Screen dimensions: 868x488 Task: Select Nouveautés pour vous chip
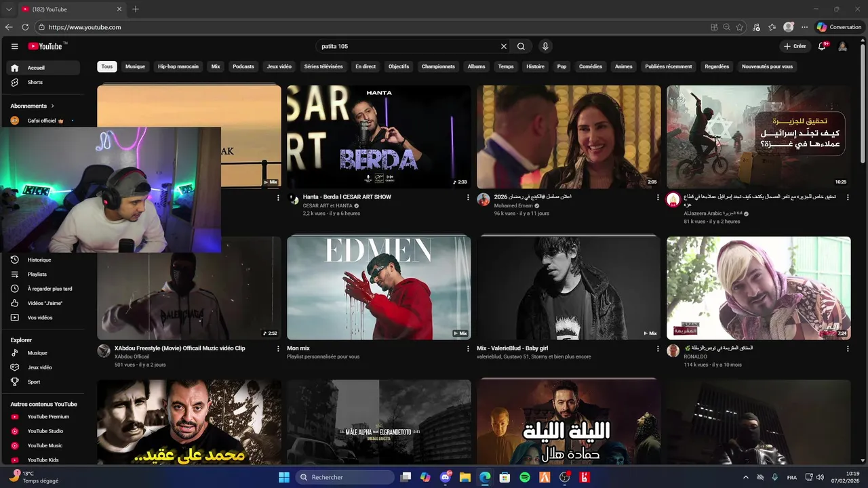point(767,66)
